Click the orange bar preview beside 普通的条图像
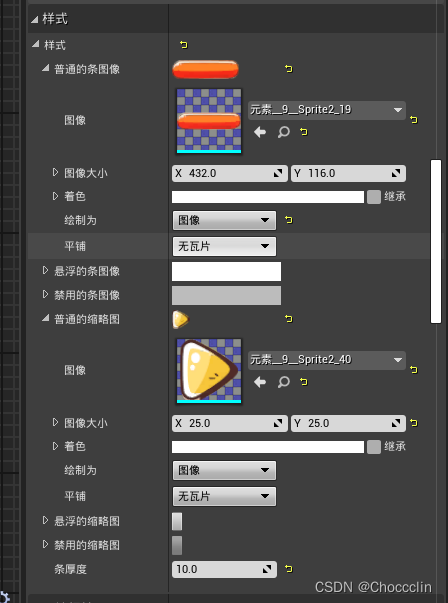Image resolution: width=448 pixels, height=603 pixels. [205, 70]
